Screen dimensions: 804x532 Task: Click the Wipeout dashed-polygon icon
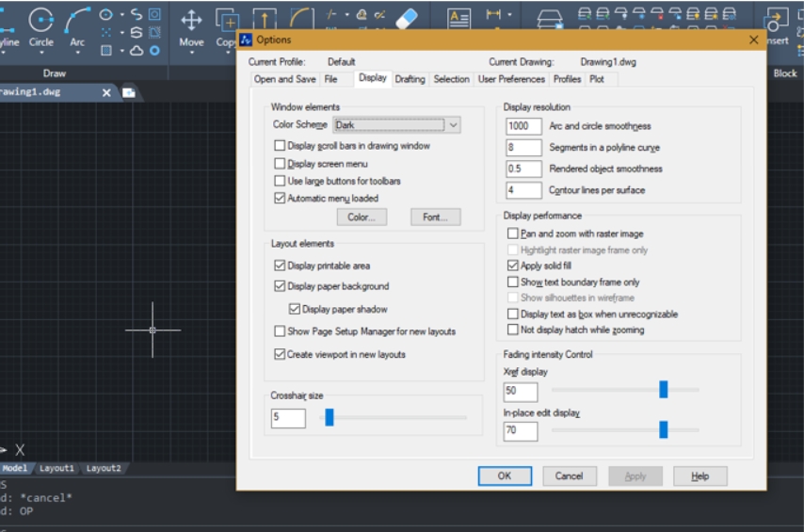154,33
